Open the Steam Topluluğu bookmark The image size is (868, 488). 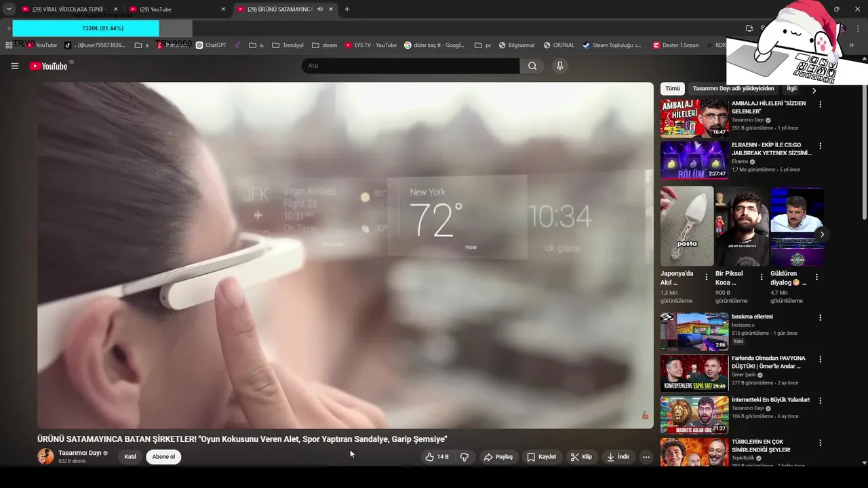coord(612,45)
